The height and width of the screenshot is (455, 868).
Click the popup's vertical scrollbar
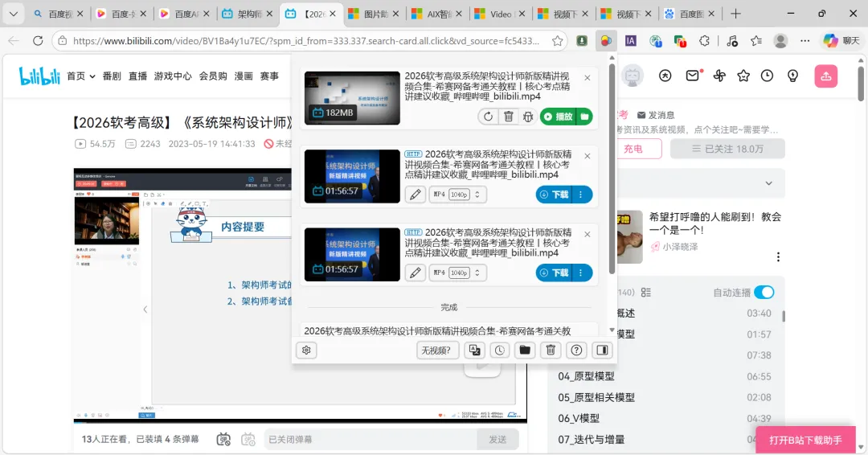pyautogui.click(x=612, y=169)
